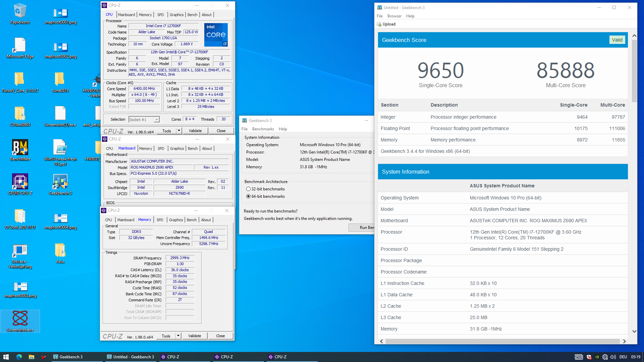Click the Run Benchmarks button

(x=362, y=227)
